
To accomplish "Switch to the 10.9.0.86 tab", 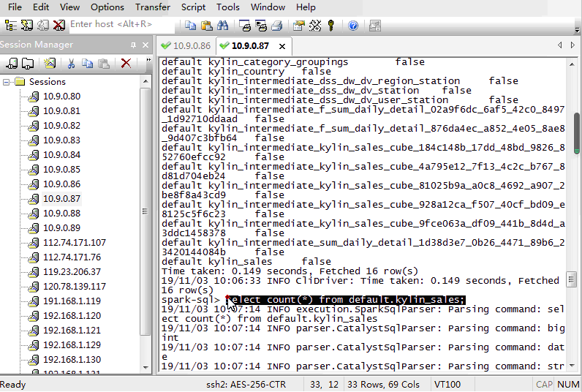I will (186, 45).
